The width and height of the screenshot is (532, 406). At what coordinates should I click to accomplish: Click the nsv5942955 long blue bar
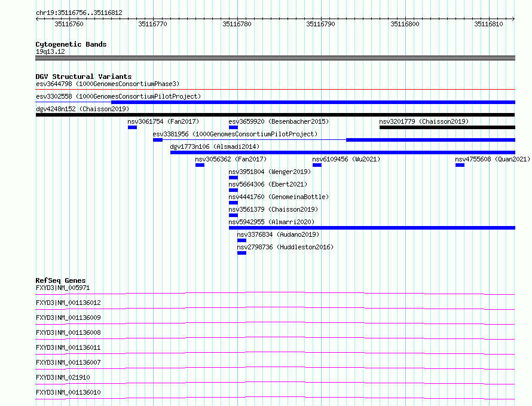(372, 228)
